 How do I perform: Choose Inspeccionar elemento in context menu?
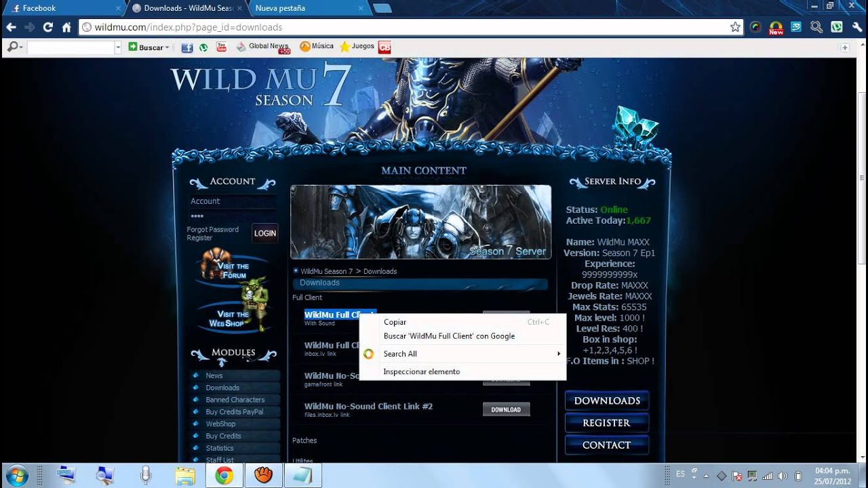(462, 371)
